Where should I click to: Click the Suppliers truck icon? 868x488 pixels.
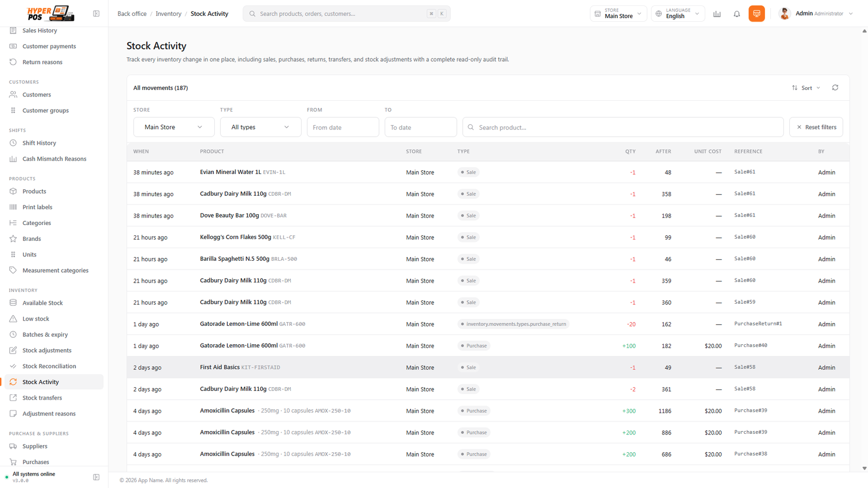click(13, 446)
